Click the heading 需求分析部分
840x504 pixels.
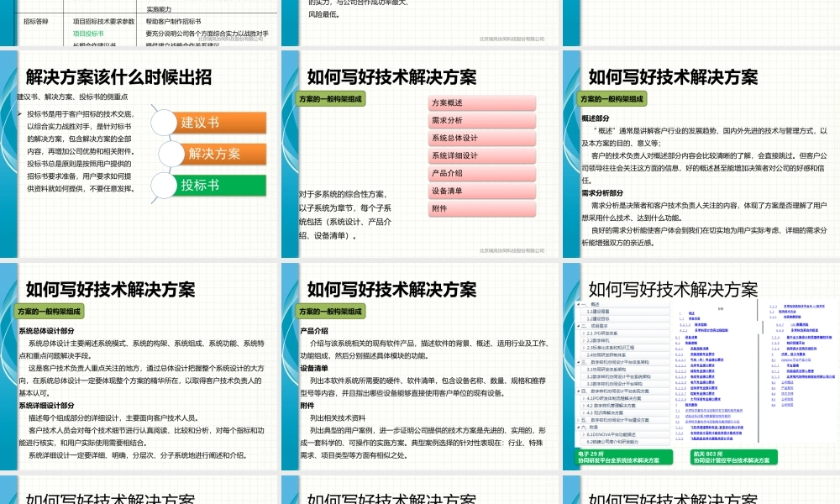602,193
